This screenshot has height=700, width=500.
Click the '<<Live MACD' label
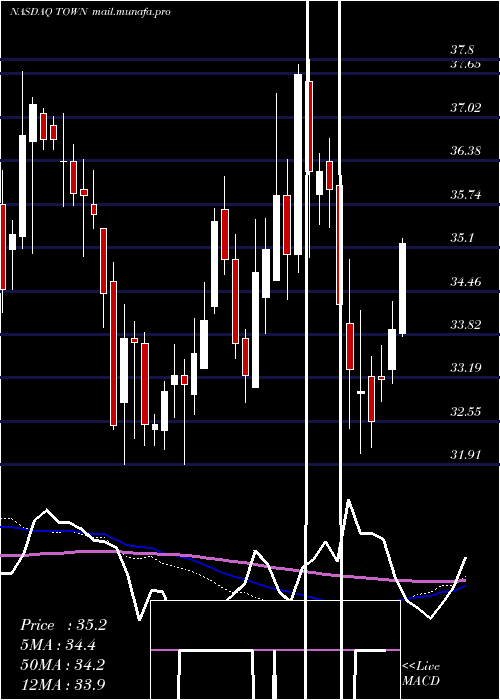421,674
